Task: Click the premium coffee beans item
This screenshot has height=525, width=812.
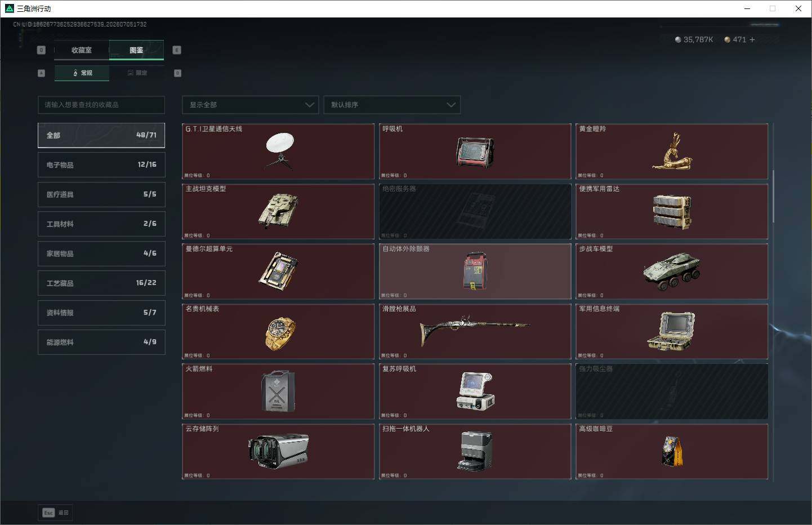Action: pos(672,452)
